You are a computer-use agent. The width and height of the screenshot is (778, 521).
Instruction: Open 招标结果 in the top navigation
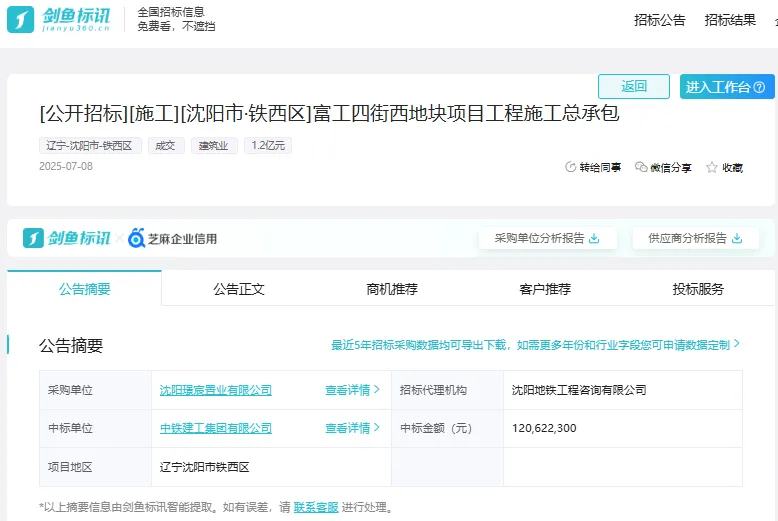click(x=730, y=20)
